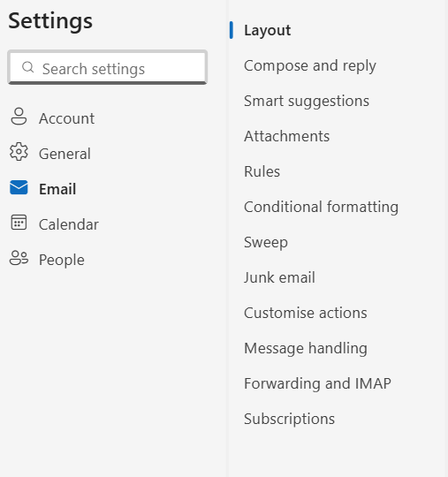
Task: Open Smart suggestions settings
Action: pyautogui.click(x=307, y=101)
